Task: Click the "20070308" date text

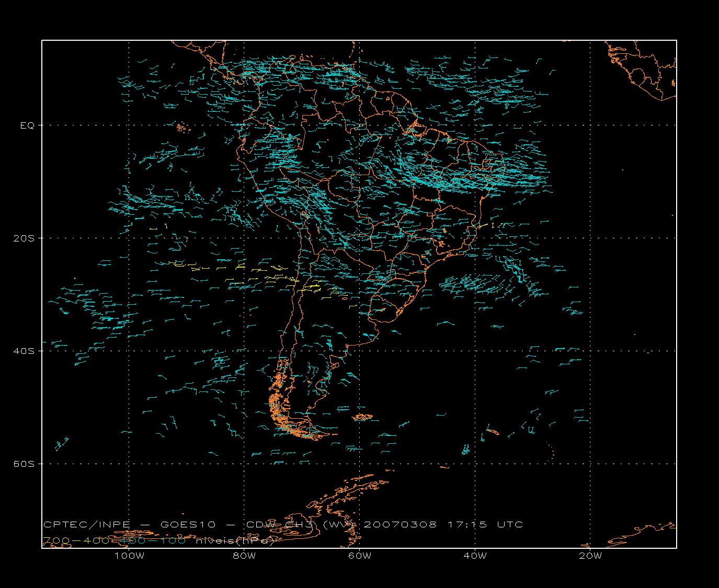Action: [x=400, y=524]
